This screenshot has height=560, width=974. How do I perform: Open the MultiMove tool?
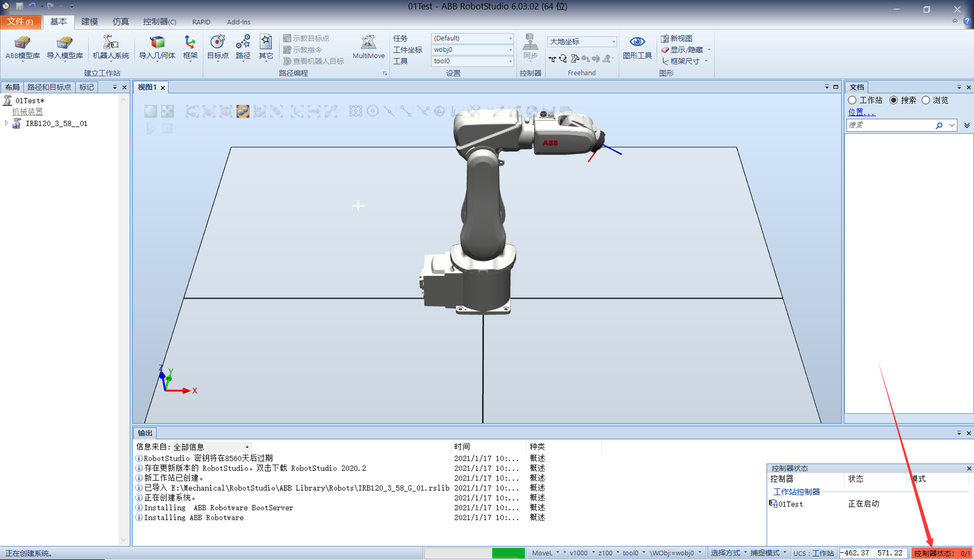368,47
